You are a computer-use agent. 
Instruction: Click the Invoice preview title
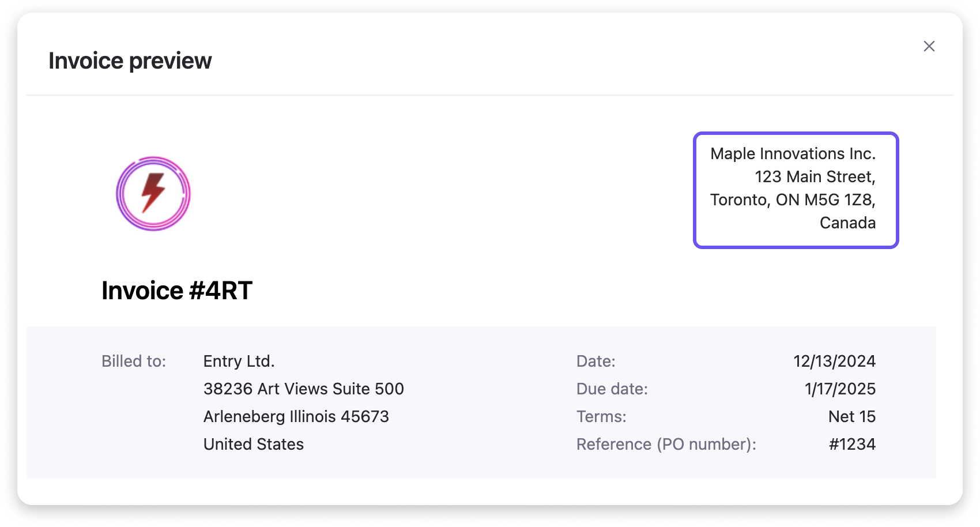click(130, 61)
